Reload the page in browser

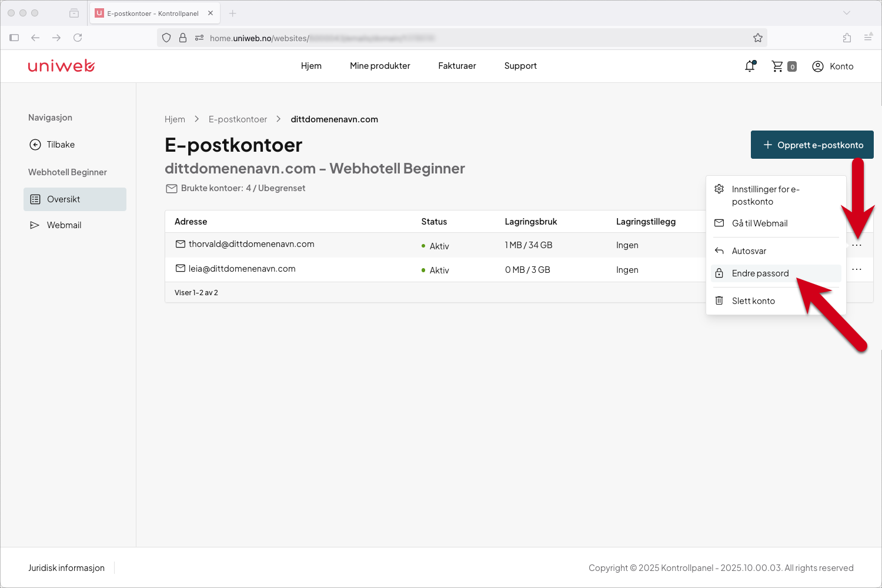pyautogui.click(x=78, y=38)
